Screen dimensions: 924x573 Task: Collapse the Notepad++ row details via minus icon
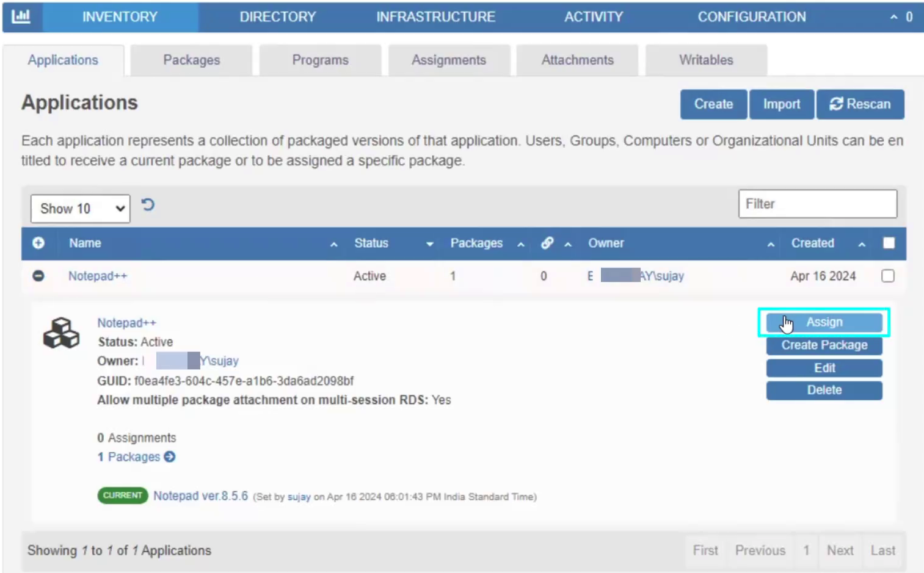point(38,276)
